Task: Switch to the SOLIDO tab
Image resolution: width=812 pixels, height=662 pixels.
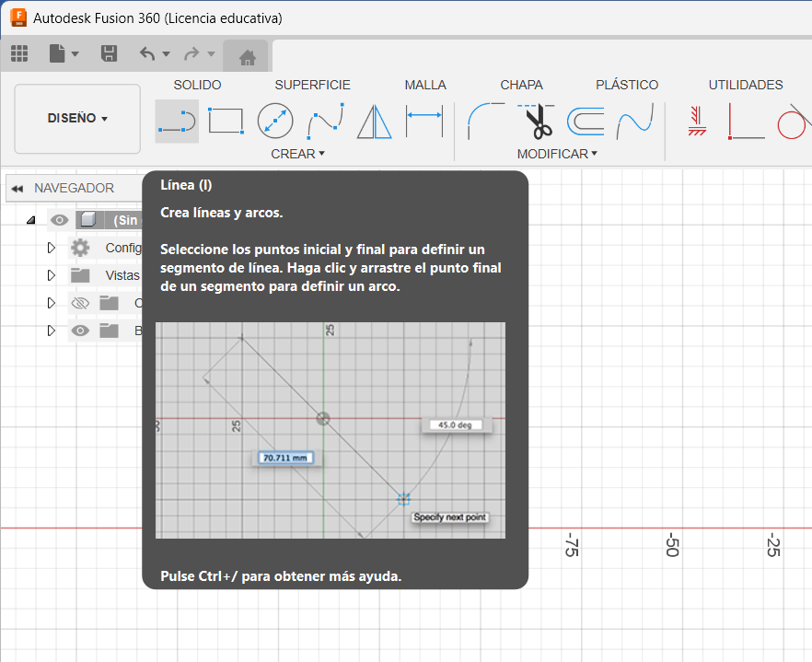Action: (x=197, y=85)
